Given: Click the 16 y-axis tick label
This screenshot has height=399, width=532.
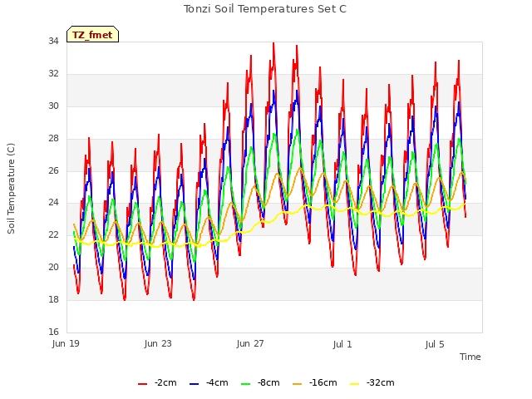Looking at the screenshot, I should [x=53, y=332].
